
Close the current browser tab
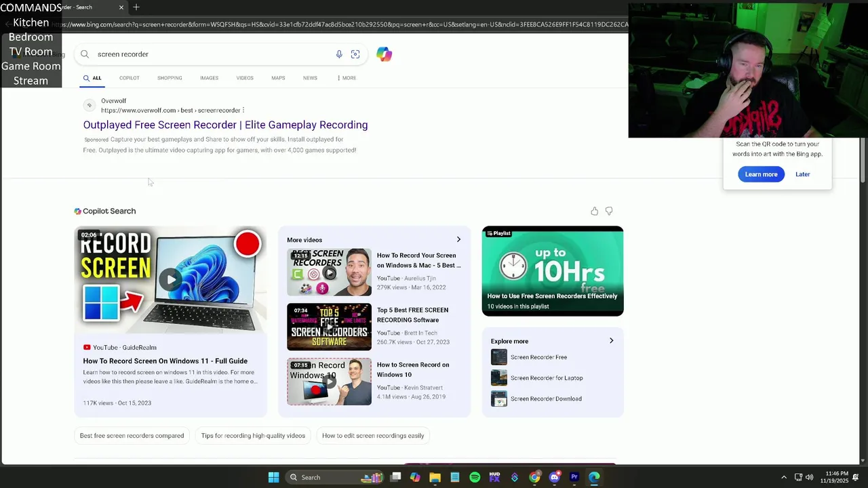[121, 7]
